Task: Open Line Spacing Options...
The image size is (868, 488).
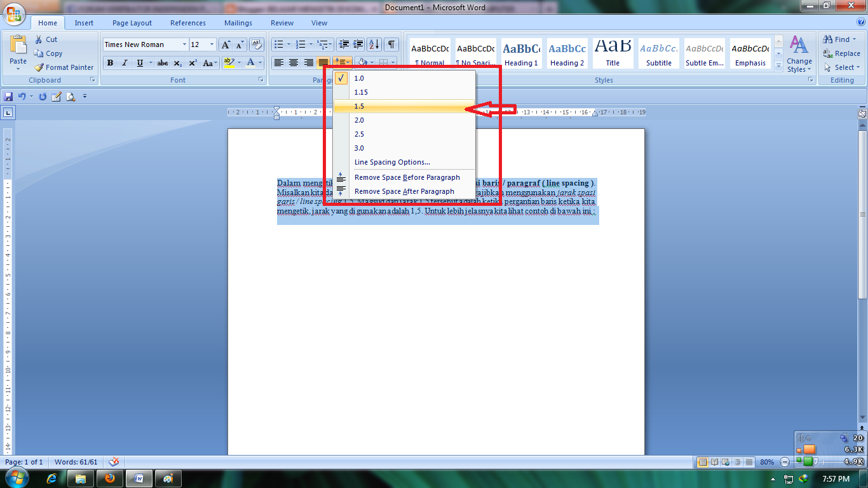Action: [405, 162]
